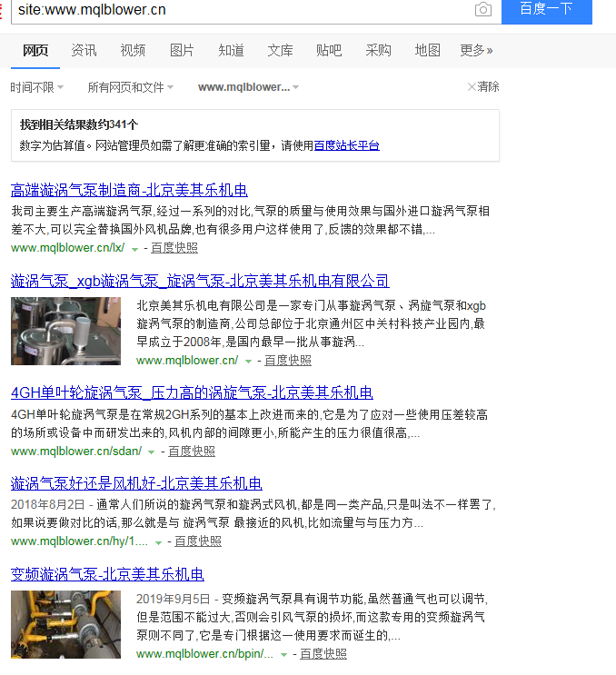Viewport: 616px width, 675px height.
Task: Open result 4GH单叶轮旋涡气泵 title link
Action: tap(192, 392)
